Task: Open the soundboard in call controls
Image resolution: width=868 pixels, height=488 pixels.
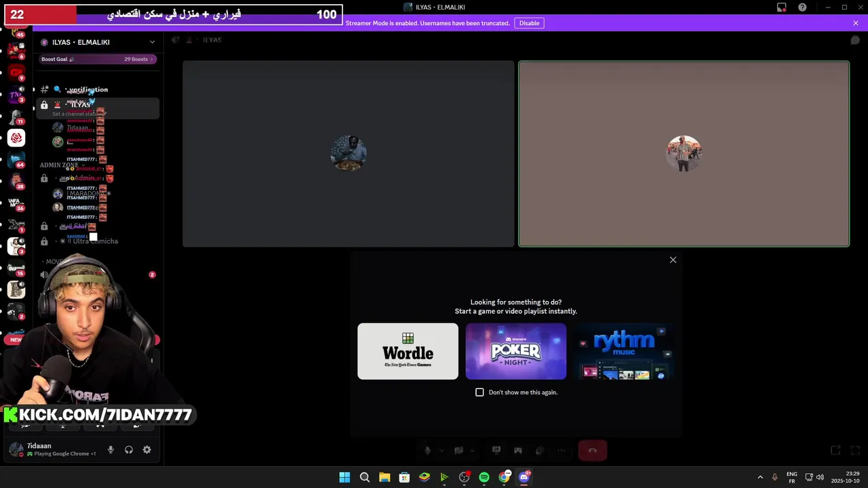Action: pyautogui.click(x=540, y=450)
